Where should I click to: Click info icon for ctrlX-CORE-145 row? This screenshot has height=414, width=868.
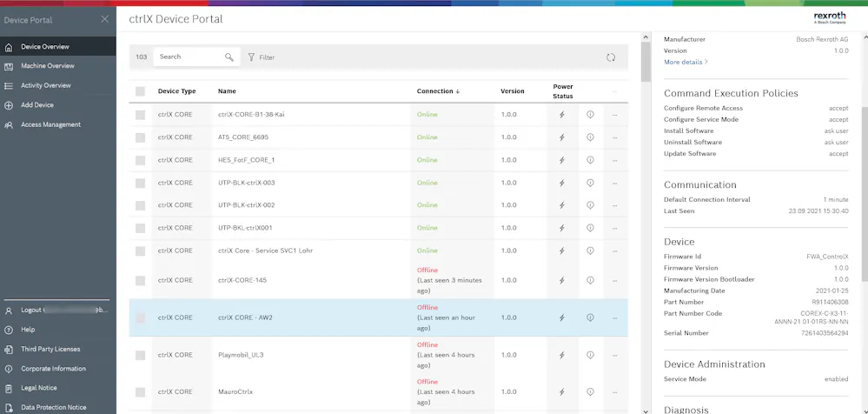tap(590, 280)
